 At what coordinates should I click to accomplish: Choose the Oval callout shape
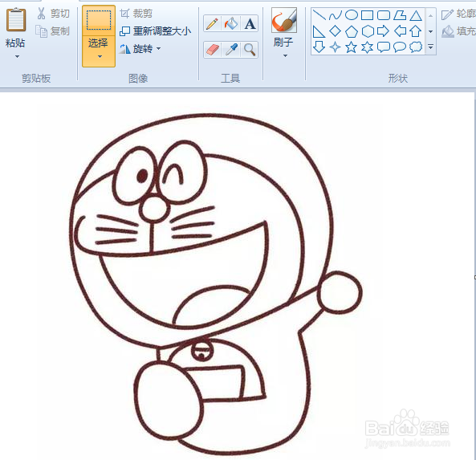click(400, 47)
